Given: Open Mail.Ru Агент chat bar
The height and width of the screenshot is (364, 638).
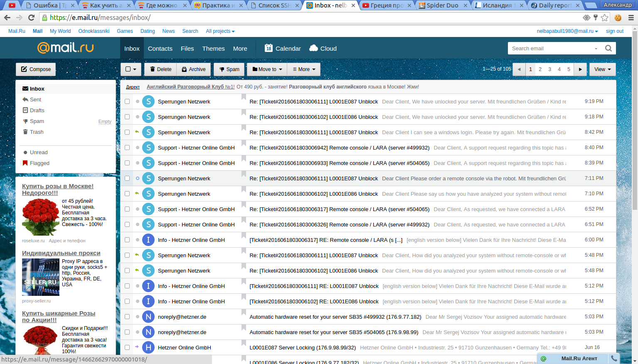Looking at the screenshot, I should [x=573, y=358].
